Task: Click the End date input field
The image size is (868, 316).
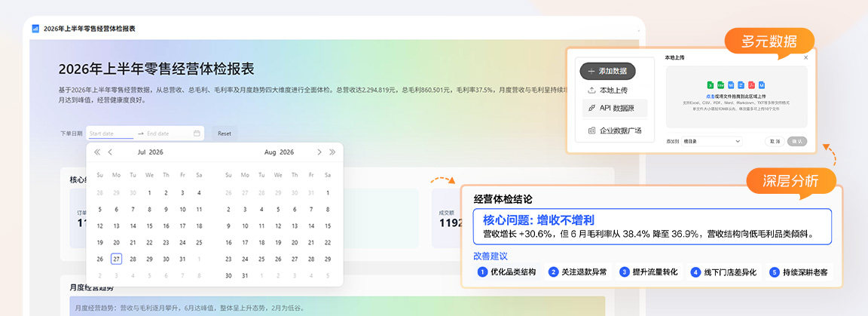Action: pos(168,133)
